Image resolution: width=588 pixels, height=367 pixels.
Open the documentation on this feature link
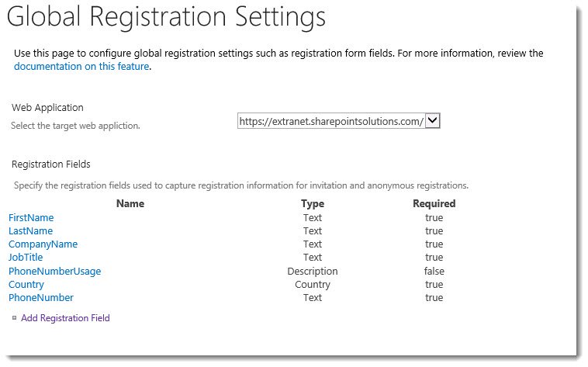tap(81, 67)
